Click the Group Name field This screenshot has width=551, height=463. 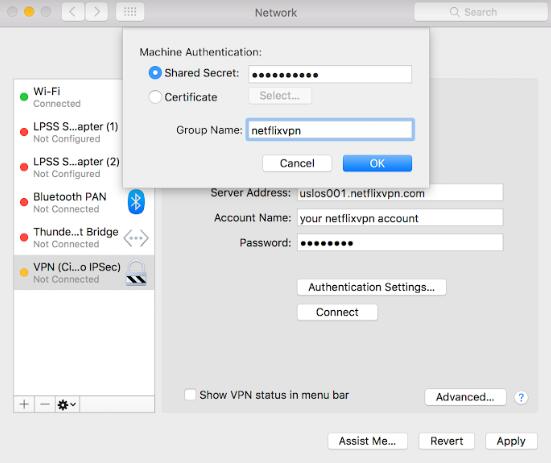coord(330,130)
